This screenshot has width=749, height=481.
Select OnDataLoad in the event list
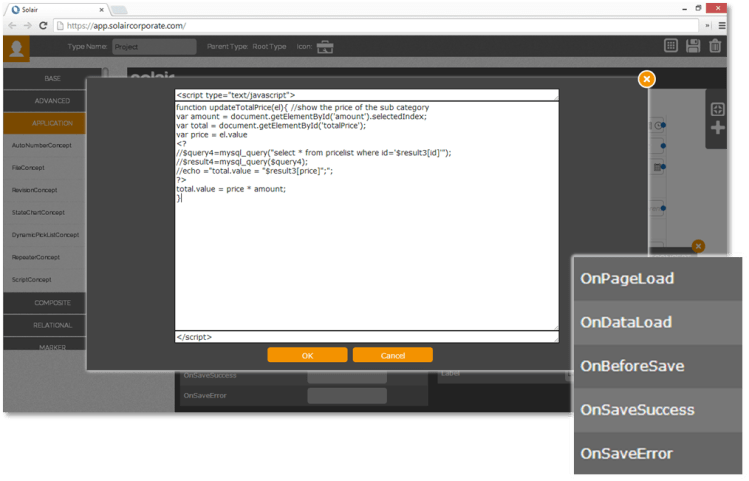[x=658, y=322]
